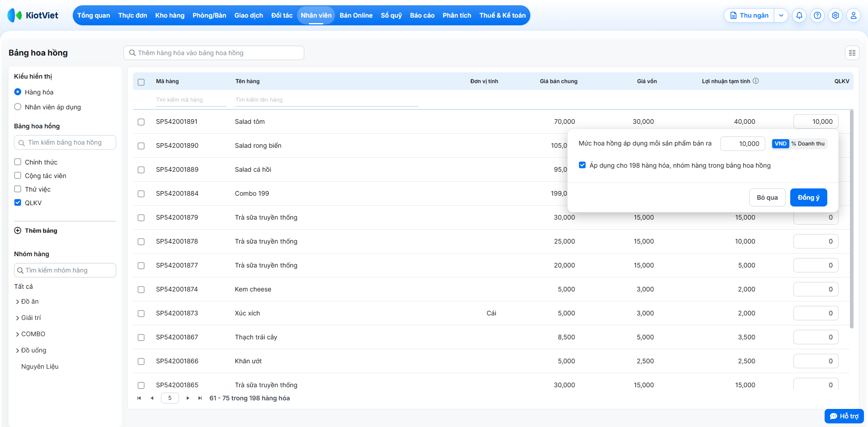Select the % Doanh thu commission unit
The width and height of the screenshot is (868, 427).
click(808, 144)
